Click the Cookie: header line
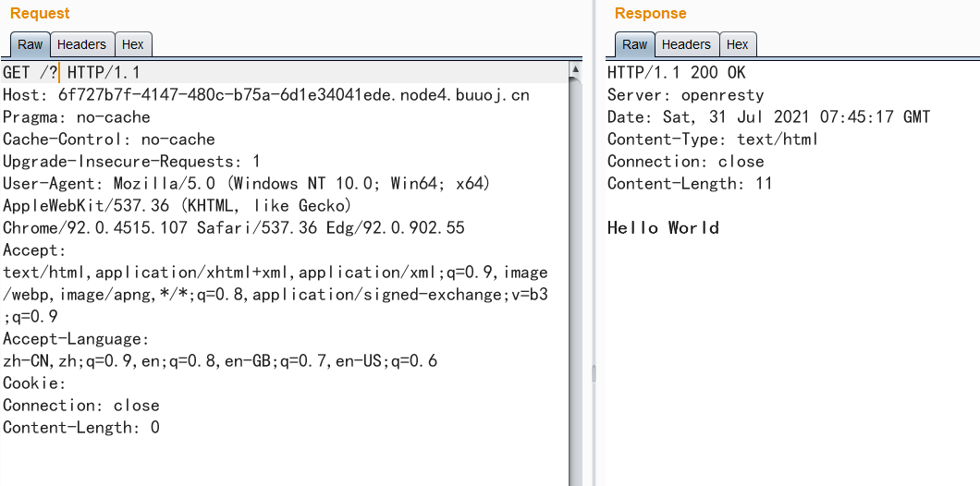The height and width of the screenshot is (486, 980). (x=34, y=383)
